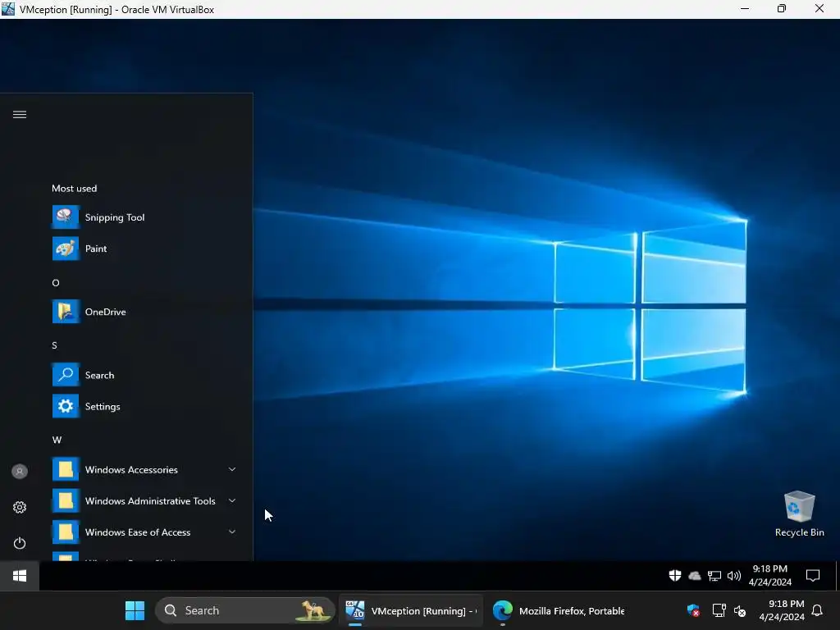Click the host taskbar Search box
Screen dimensions: 840x630
click(x=244, y=610)
